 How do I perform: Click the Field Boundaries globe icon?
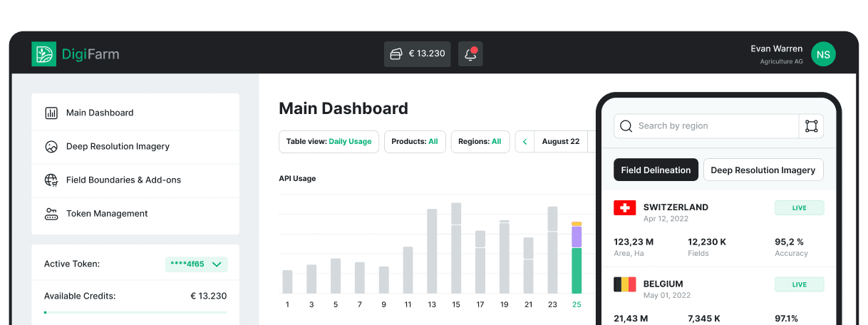51,180
